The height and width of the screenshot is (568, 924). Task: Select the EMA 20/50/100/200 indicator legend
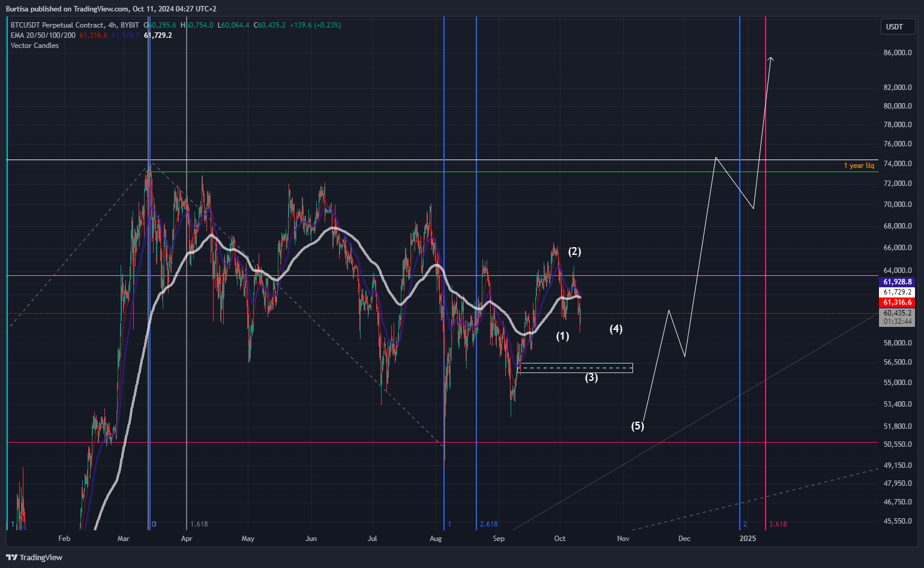pos(43,35)
